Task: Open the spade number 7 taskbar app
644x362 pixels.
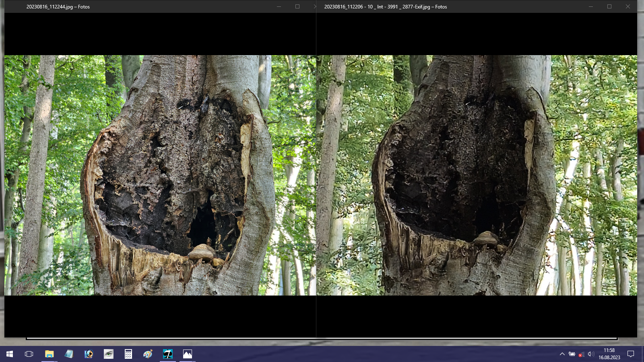Action: pyautogui.click(x=167, y=354)
